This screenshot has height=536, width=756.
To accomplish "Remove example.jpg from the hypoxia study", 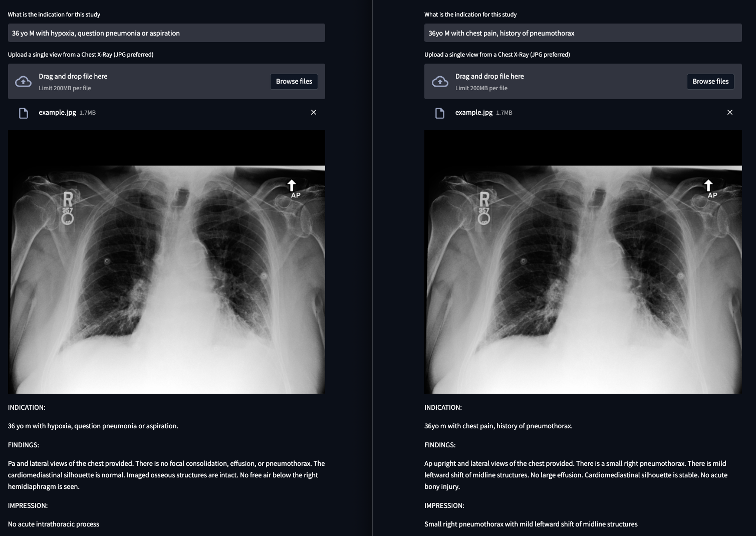I will (x=314, y=112).
